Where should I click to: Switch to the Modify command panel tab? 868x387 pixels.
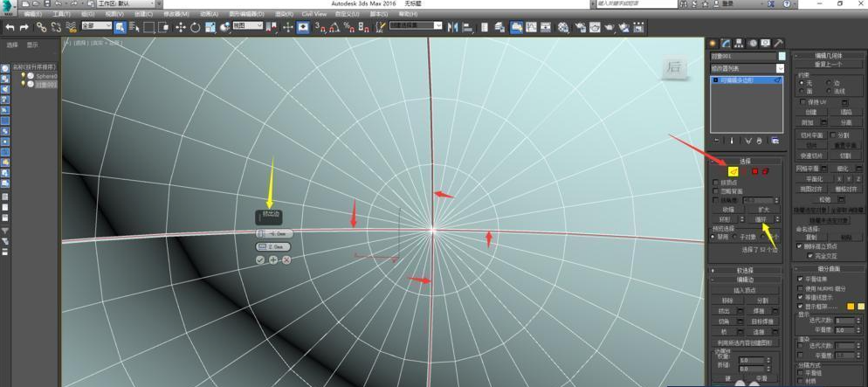726,43
